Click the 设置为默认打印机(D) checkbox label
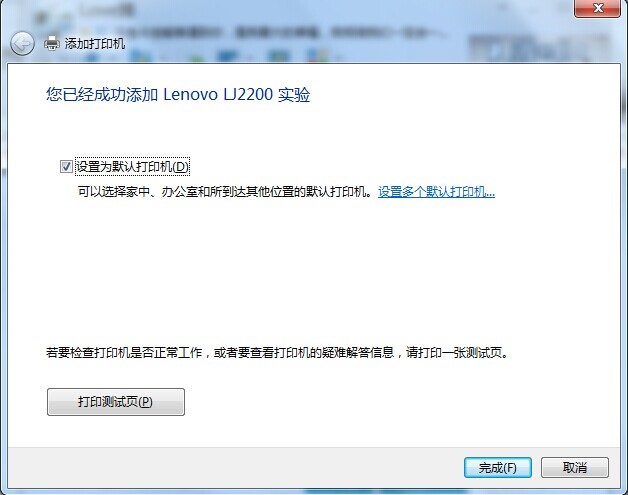Image resolution: width=628 pixels, height=495 pixels. coord(132,167)
